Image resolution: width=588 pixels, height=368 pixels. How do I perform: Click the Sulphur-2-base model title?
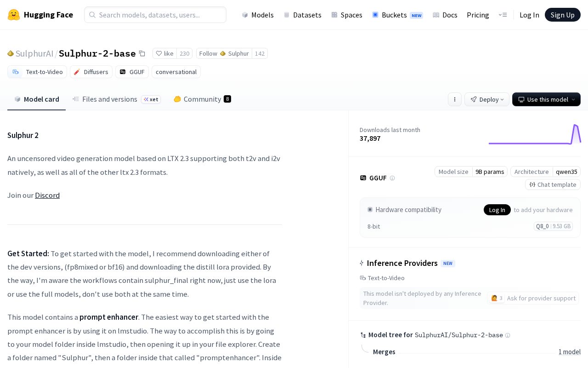click(97, 53)
